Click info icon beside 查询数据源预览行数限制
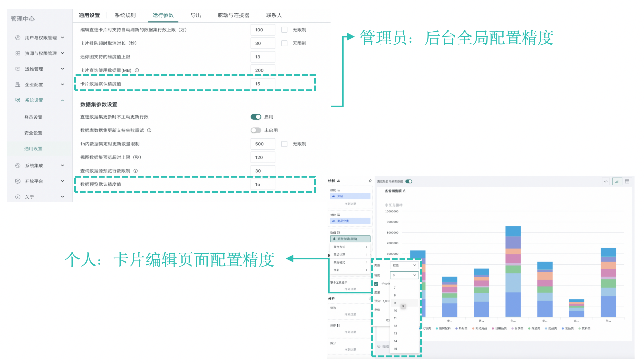 [x=136, y=171]
